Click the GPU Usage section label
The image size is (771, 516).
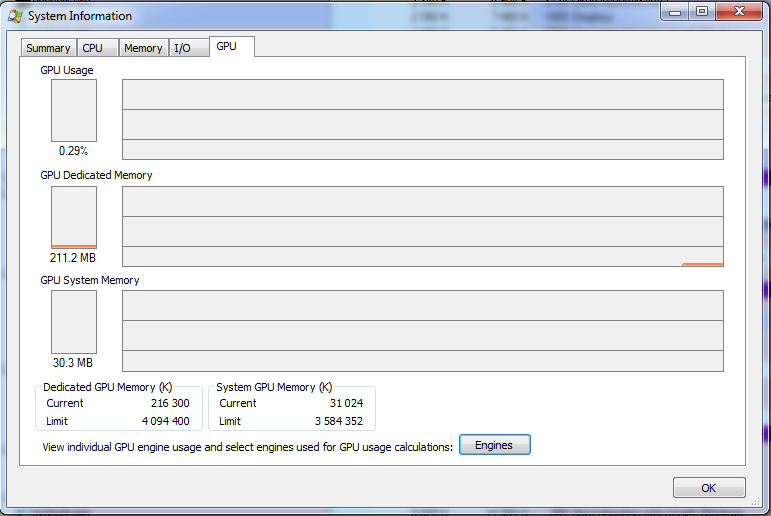click(67, 70)
